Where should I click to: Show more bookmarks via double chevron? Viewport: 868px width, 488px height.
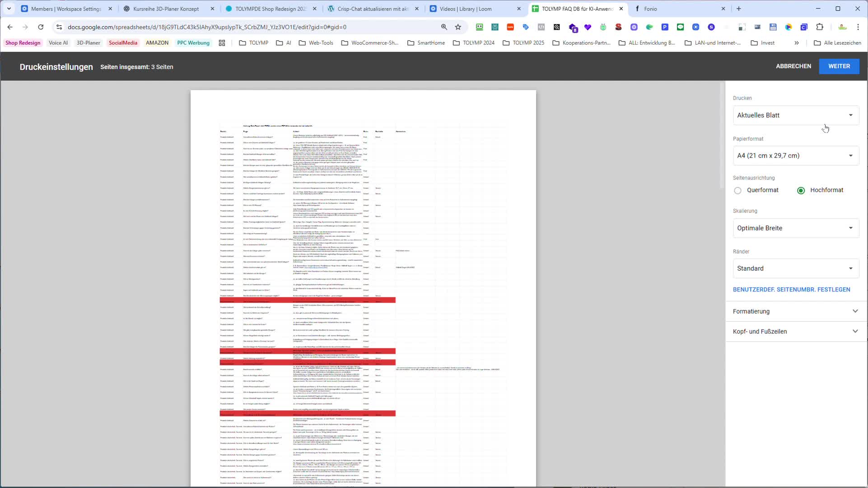click(x=797, y=43)
